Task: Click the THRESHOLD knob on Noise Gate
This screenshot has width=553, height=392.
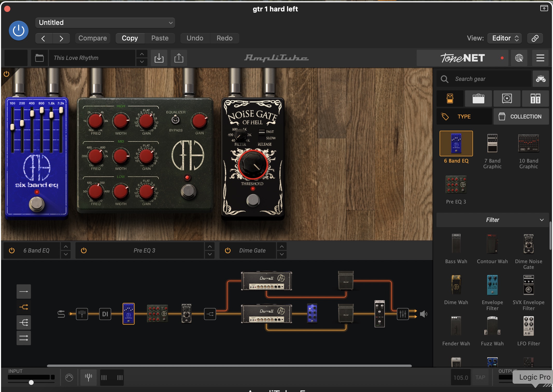Action: coord(253,164)
